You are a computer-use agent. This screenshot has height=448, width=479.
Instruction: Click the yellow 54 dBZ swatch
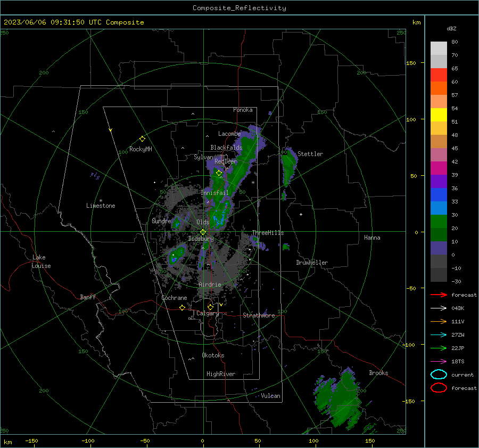[x=439, y=115]
